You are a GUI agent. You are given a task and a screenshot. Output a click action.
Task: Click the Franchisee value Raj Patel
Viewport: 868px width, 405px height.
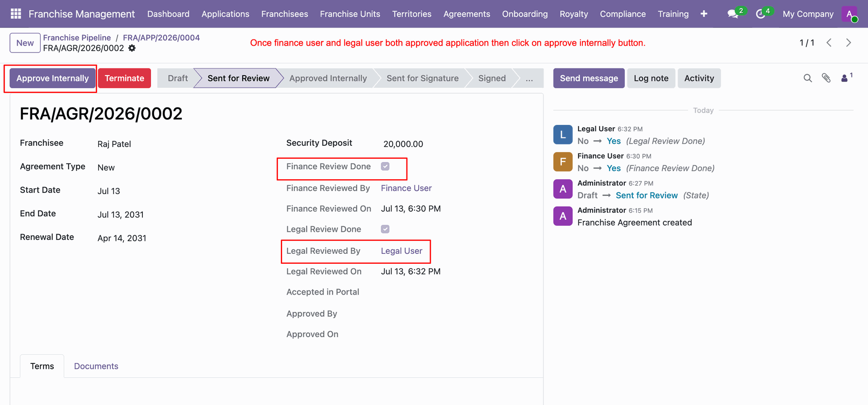[x=114, y=144]
